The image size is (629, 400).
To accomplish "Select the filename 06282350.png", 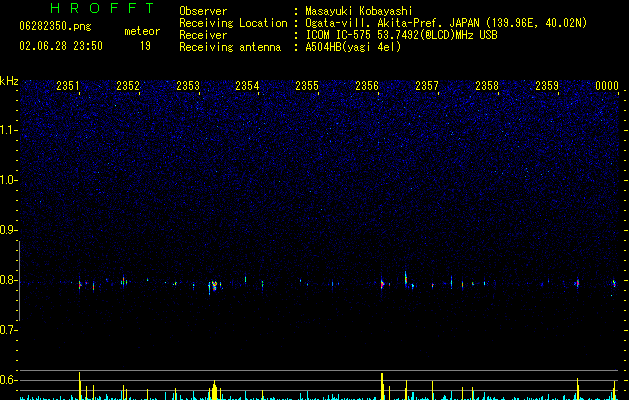I will (x=55, y=26).
